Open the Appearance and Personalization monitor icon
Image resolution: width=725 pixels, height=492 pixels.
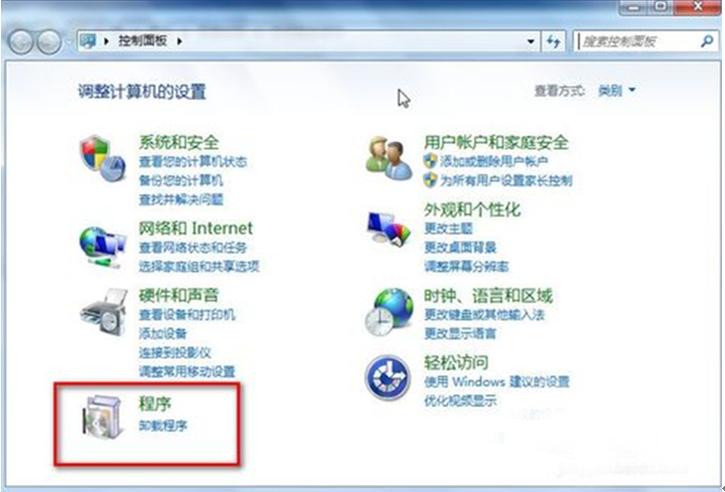pos(388,229)
